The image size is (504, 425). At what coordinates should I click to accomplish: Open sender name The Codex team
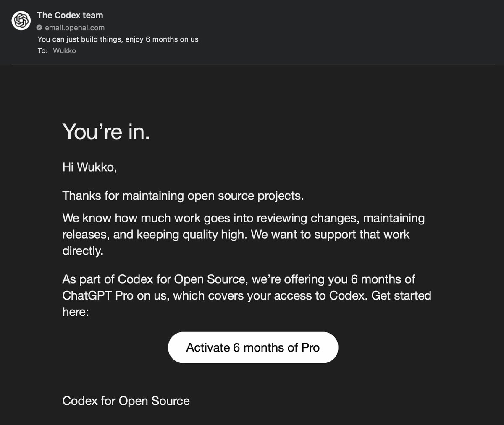pyautogui.click(x=70, y=15)
